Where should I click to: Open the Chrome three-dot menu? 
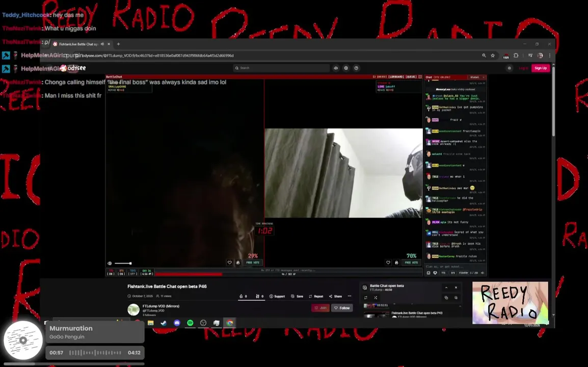tap(550, 56)
